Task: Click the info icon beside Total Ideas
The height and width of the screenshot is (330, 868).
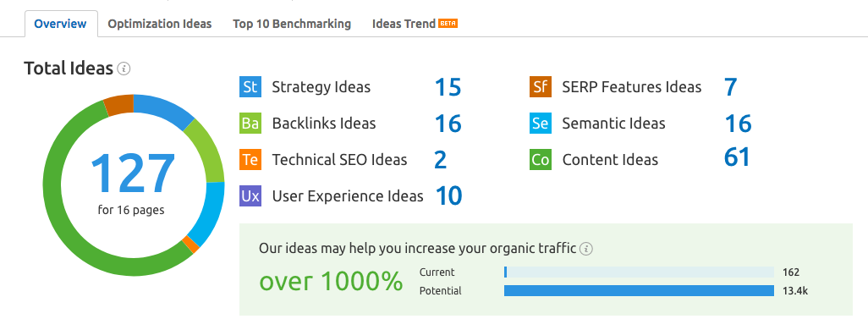Action: point(124,69)
